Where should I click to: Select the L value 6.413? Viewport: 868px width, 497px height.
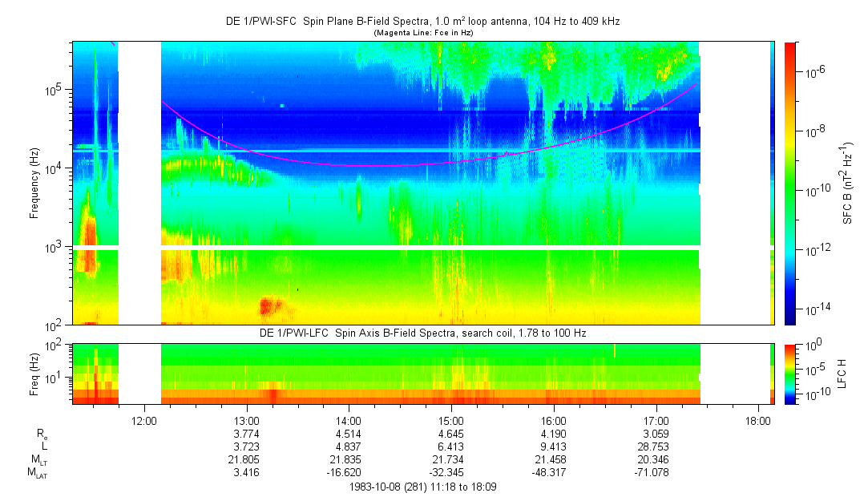451,446
